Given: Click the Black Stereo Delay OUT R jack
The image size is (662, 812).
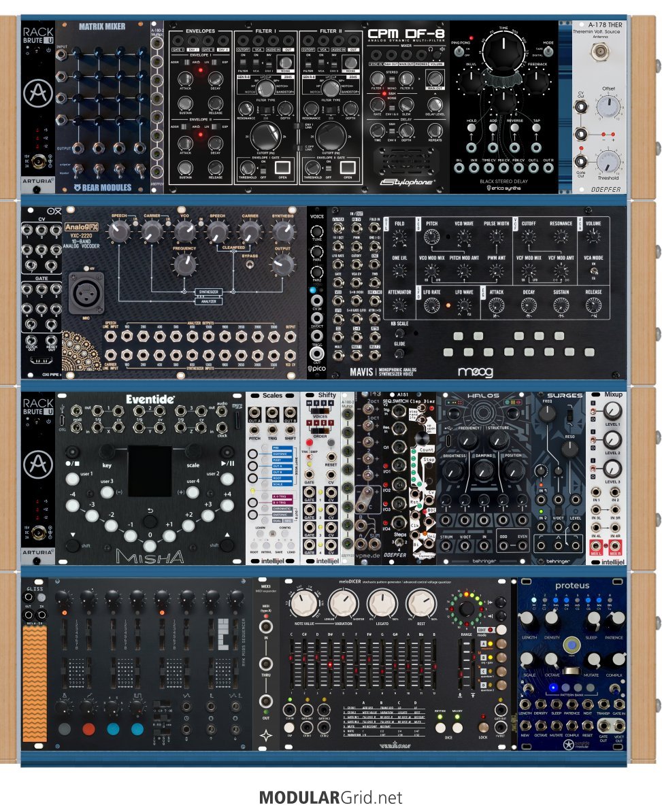Looking at the screenshot, I should tap(548, 167).
